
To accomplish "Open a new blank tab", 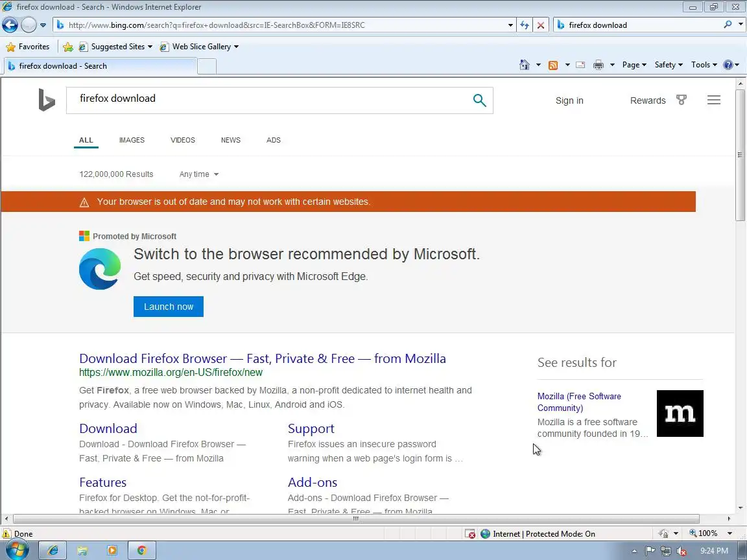I will point(207,66).
